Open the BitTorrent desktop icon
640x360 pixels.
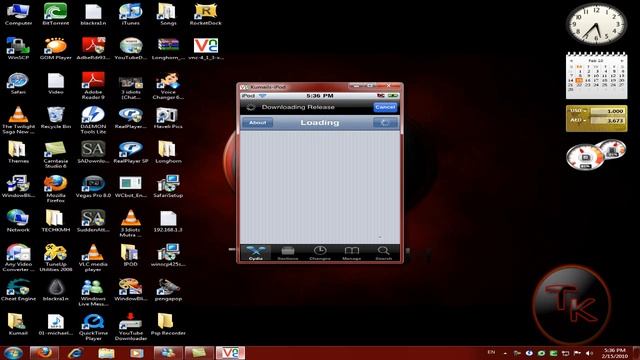[x=56, y=14]
